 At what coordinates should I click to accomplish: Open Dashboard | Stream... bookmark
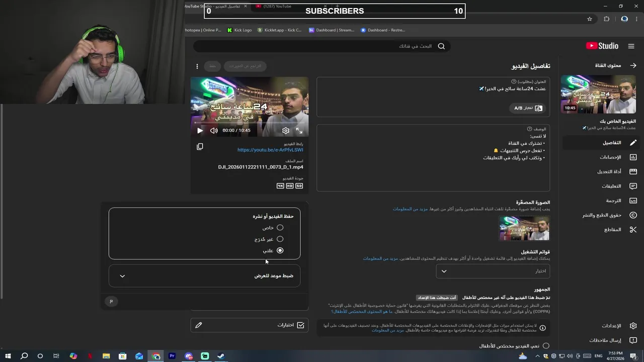[332, 30]
